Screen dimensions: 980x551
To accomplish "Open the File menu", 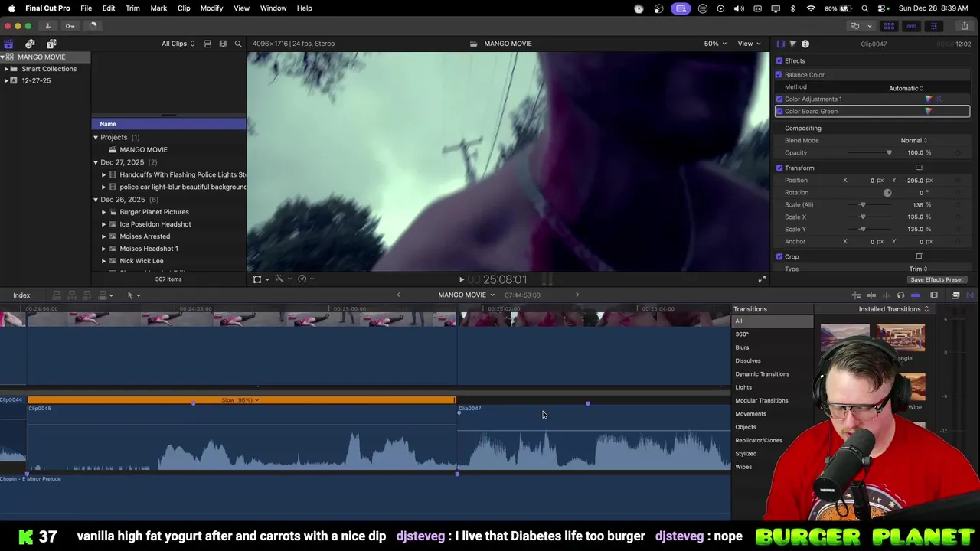I will pyautogui.click(x=87, y=8).
